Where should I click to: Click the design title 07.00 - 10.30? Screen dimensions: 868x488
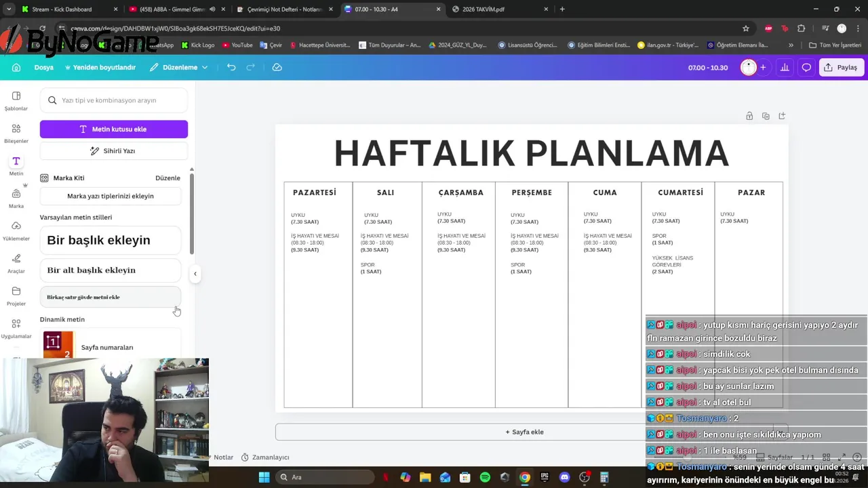(x=708, y=67)
